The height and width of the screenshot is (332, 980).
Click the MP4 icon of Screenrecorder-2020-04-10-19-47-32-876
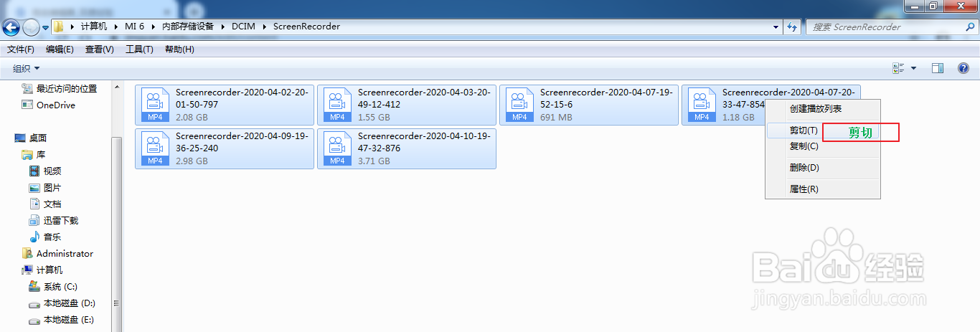click(x=336, y=148)
